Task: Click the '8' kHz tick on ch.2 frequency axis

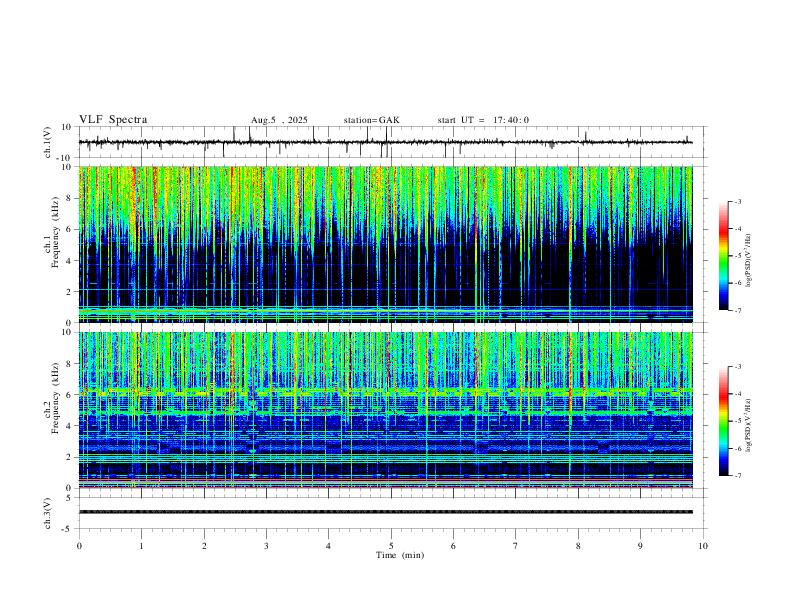Action: click(x=69, y=364)
